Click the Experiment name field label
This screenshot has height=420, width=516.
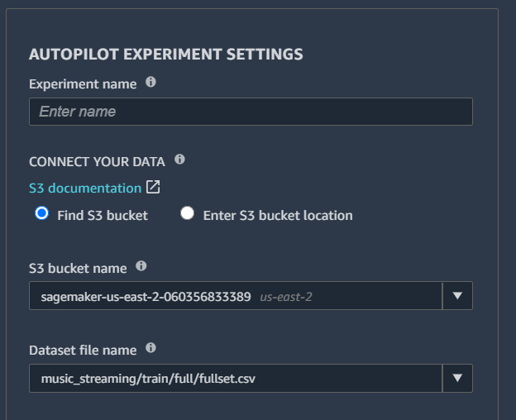[x=83, y=84]
